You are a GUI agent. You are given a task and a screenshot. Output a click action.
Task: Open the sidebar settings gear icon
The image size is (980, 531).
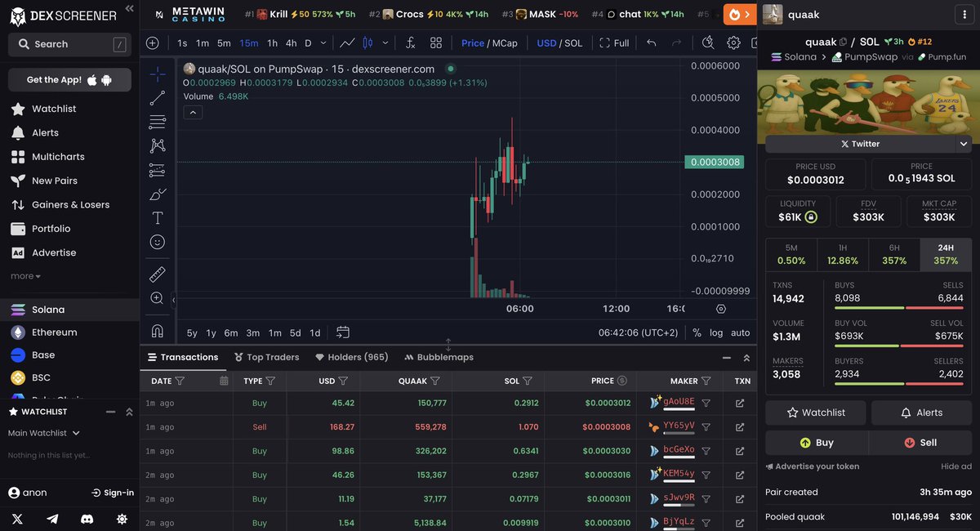[122, 519]
